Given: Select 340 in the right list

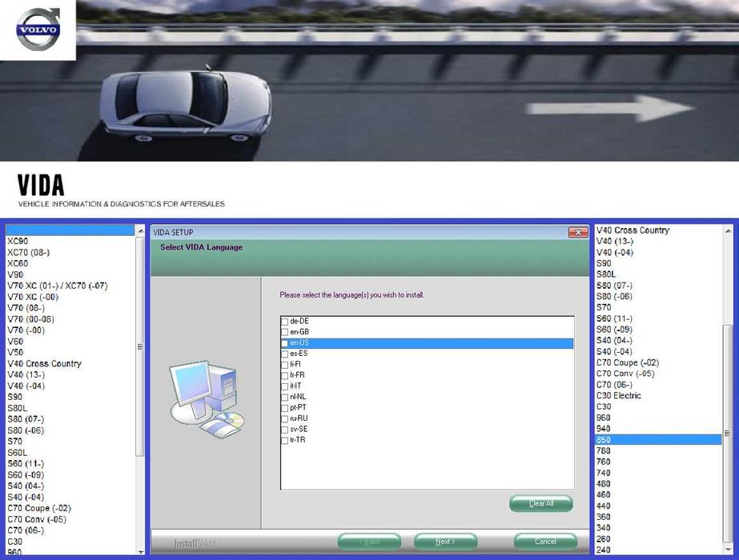Looking at the screenshot, I should pyautogui.click(x=658, y=527).
